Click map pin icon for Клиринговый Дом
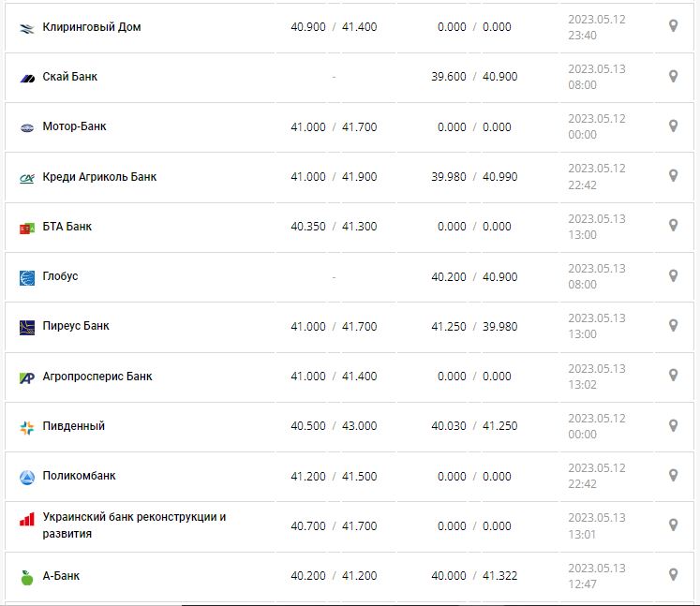 click(673, 26)
